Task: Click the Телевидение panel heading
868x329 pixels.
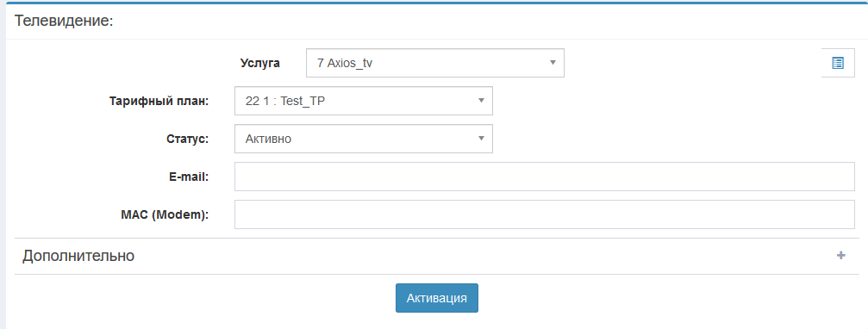Action: pyautogui.click(x=64, y=21)
